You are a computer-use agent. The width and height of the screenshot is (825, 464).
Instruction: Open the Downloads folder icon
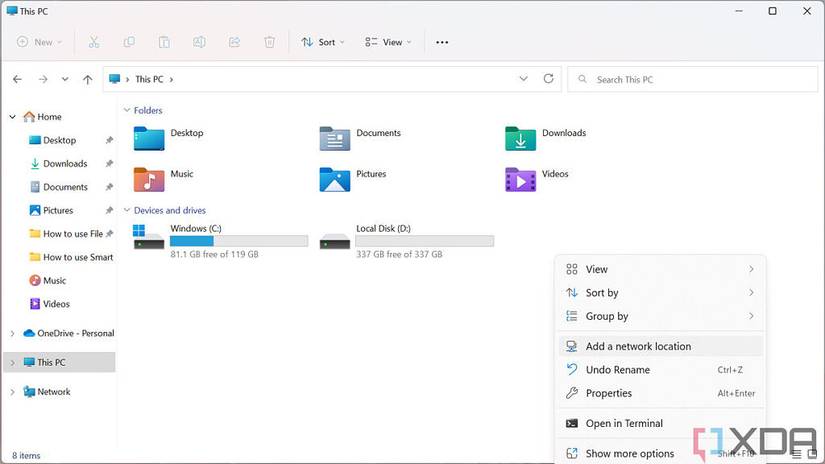(x=520, y=138)
